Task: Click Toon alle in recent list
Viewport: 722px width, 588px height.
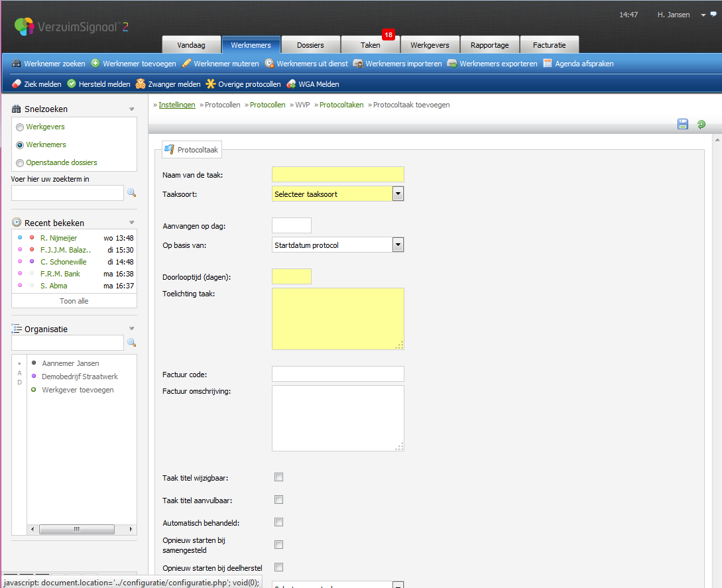Action: click(74, 301)
